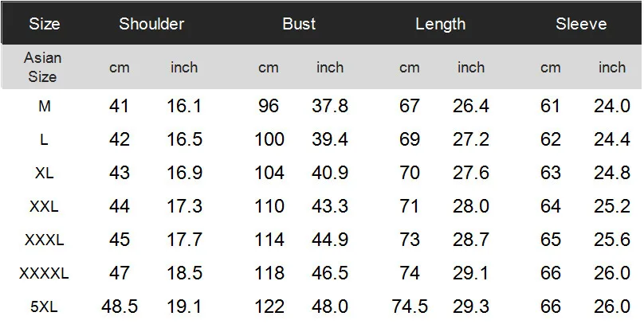Click the Shoulder column header
This screenshot has height=324, width=644.
151,24
